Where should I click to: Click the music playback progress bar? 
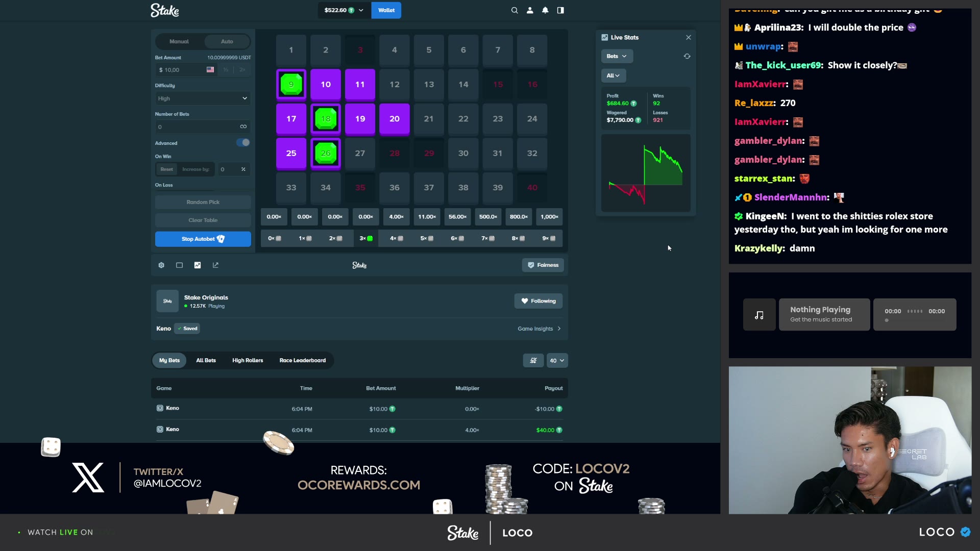point(915,320)
